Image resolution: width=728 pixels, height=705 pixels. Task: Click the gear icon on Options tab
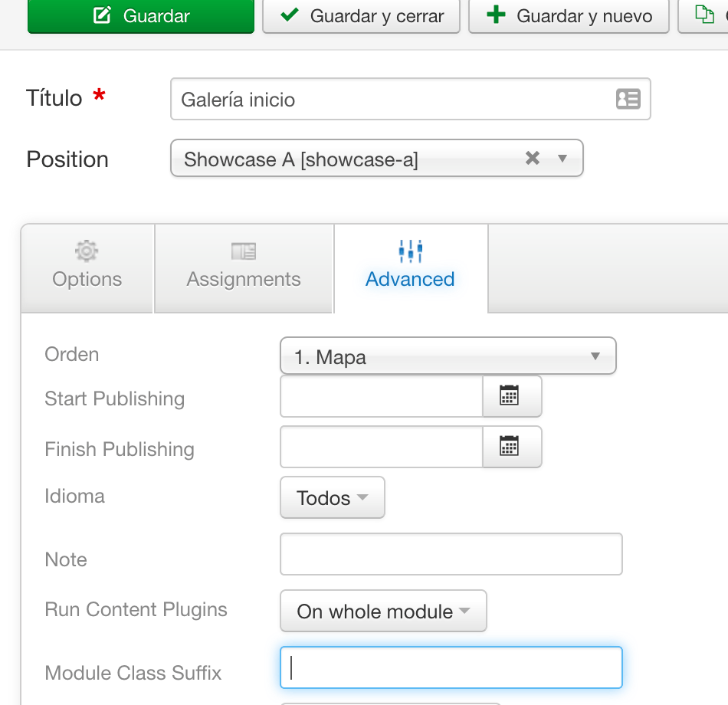(x=87, y=251)
